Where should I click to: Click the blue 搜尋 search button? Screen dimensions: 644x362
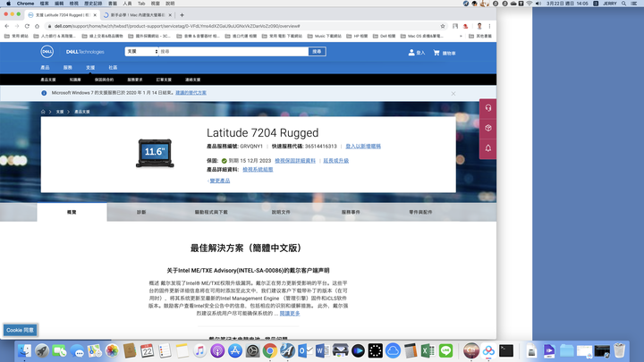coord(317,52)
